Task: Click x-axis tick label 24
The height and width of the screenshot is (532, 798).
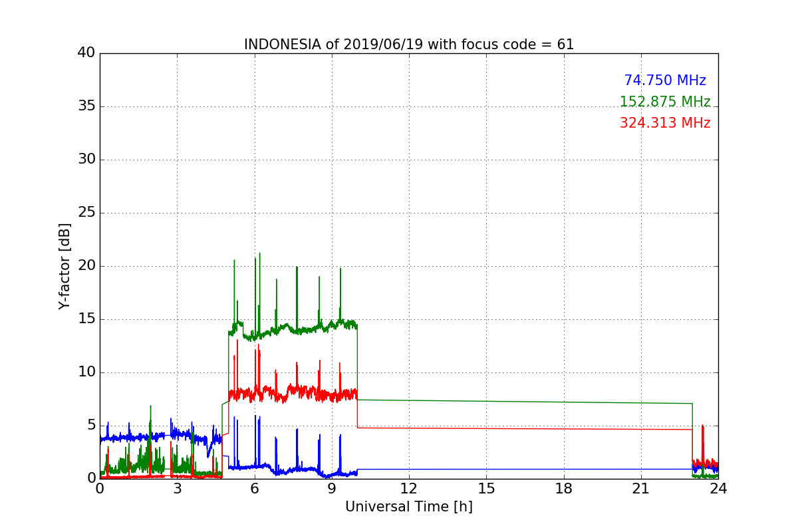Action: (718, 489)
